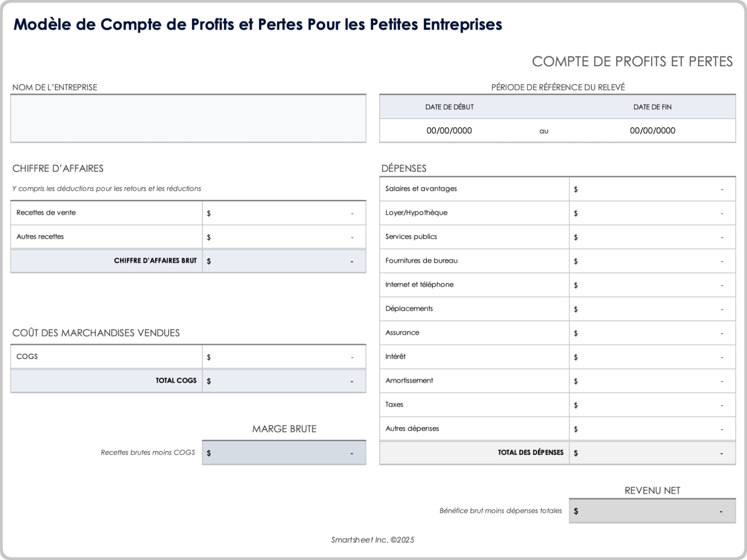Click the Recettes de vente amount field
This screenshot has height=560, width=747.
284,213
